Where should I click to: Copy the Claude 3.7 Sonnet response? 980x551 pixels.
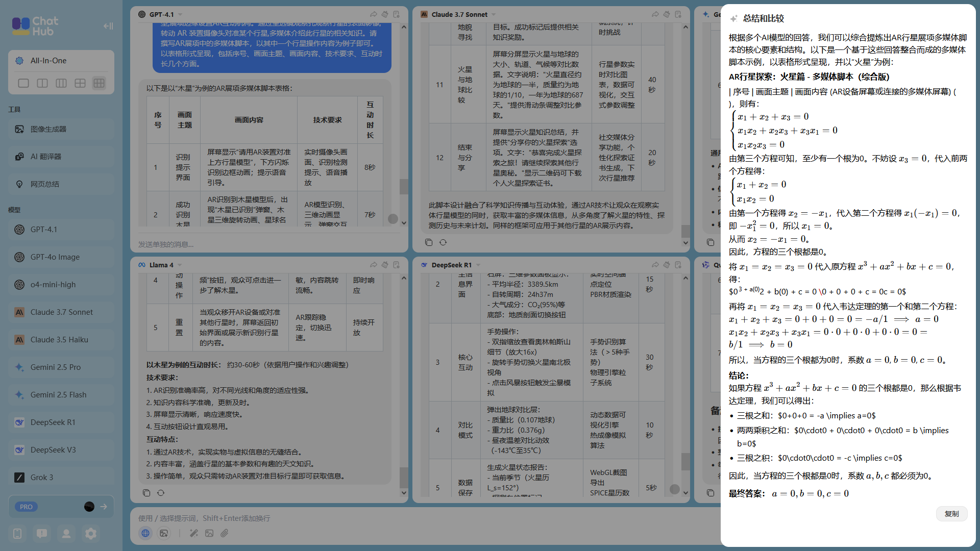click(429, 242)
